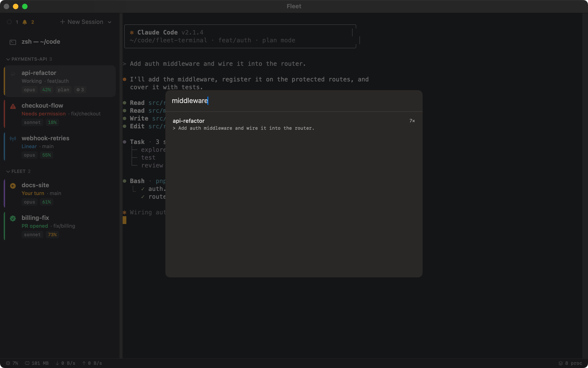Click the green verified badge on billing-fix
This screenshot has width=588, height=368.
click(x=13, y=218)
